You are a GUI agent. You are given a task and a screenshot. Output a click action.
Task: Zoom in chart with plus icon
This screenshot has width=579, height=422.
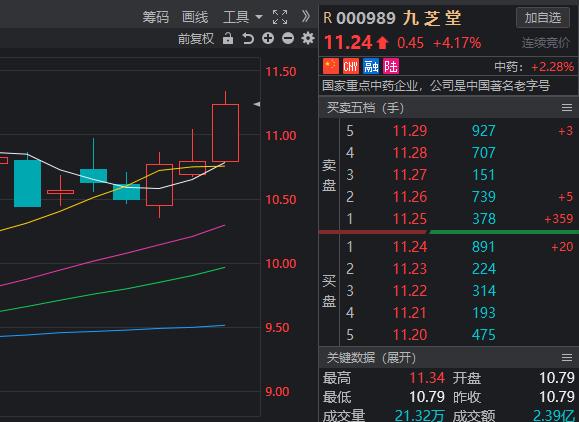(268, 38)
